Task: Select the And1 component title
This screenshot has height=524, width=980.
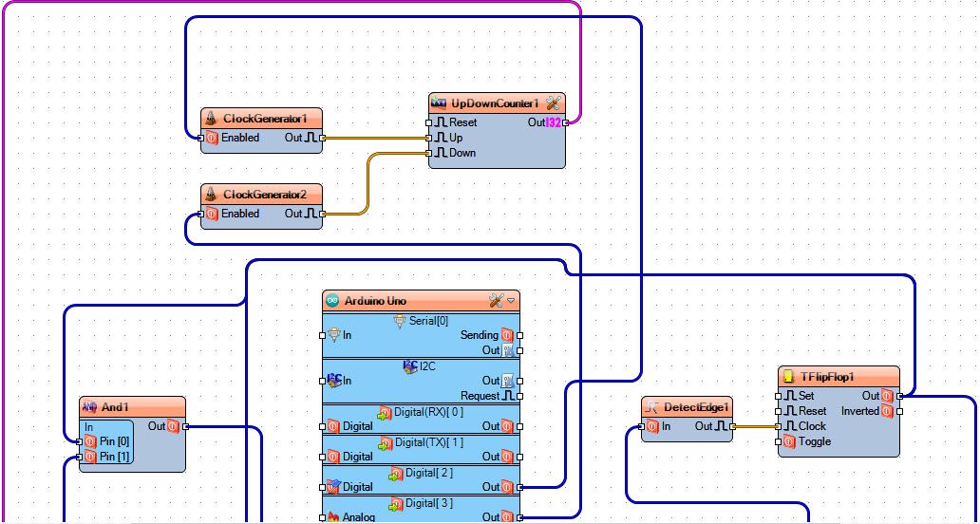Action: (x=115, y=407)
